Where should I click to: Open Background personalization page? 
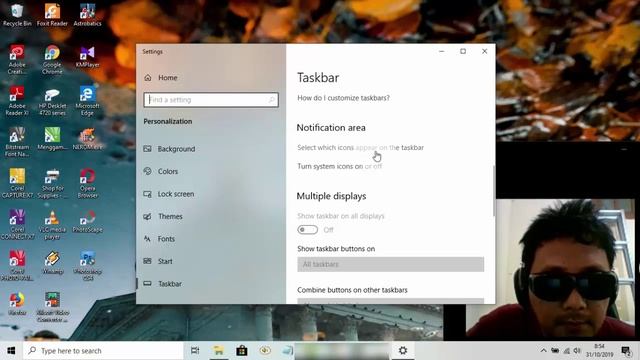pyautogui.click(x=176, y=149)
